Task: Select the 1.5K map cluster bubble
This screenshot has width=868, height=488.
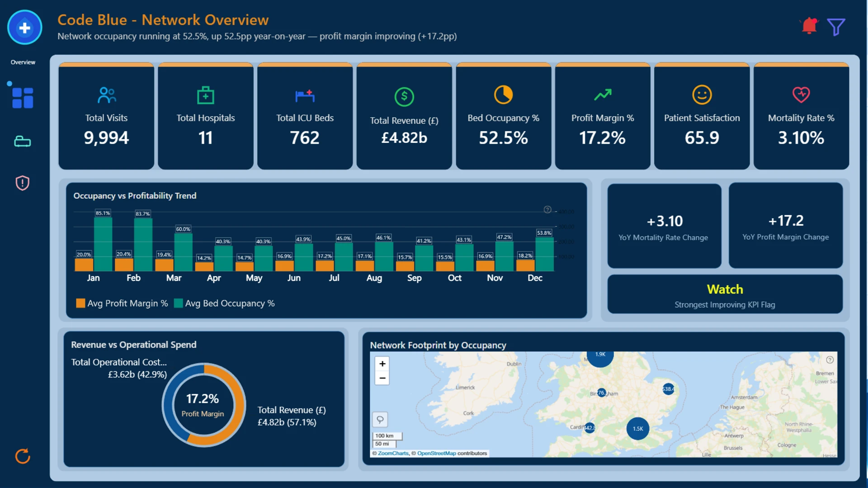Action: click(637, 428)
